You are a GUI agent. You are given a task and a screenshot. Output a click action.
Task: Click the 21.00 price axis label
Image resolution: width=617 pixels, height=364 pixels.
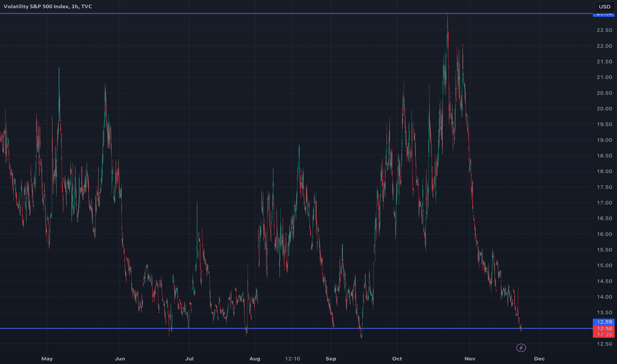(604, 77)
